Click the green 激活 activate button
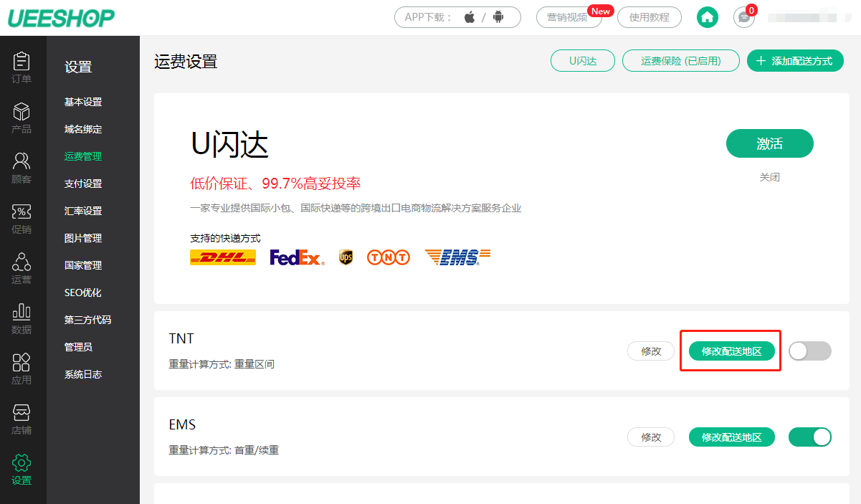 pyautogui.click(x=770, y=143)
